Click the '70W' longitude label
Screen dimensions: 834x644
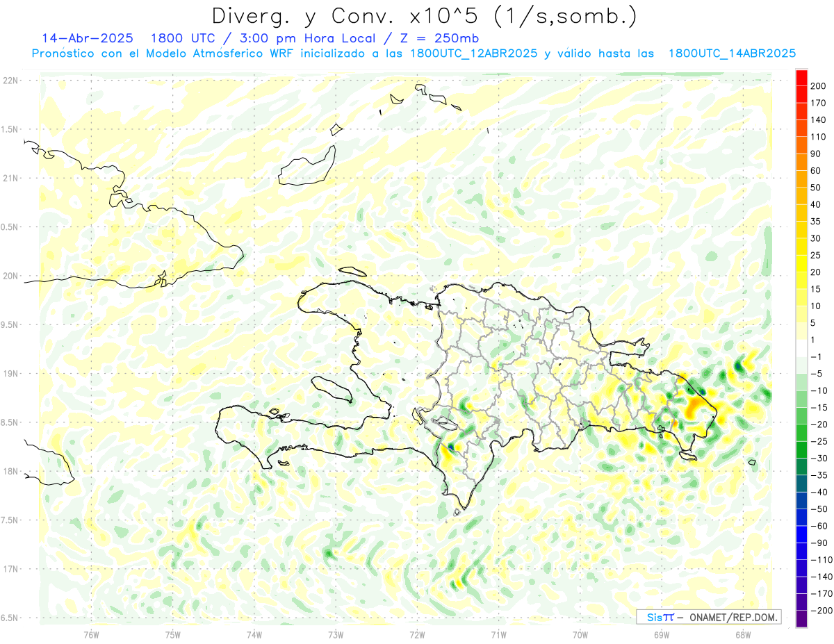click(580, 634)
